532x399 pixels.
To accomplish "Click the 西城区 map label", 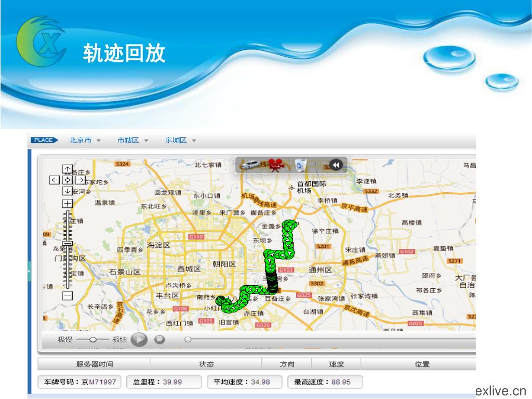I will coord(189,269).
